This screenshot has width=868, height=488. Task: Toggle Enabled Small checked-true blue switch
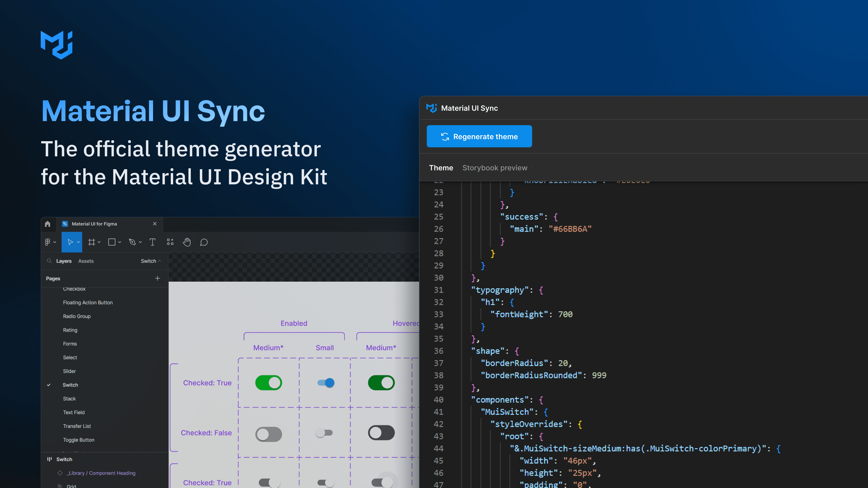coord(326,383)
